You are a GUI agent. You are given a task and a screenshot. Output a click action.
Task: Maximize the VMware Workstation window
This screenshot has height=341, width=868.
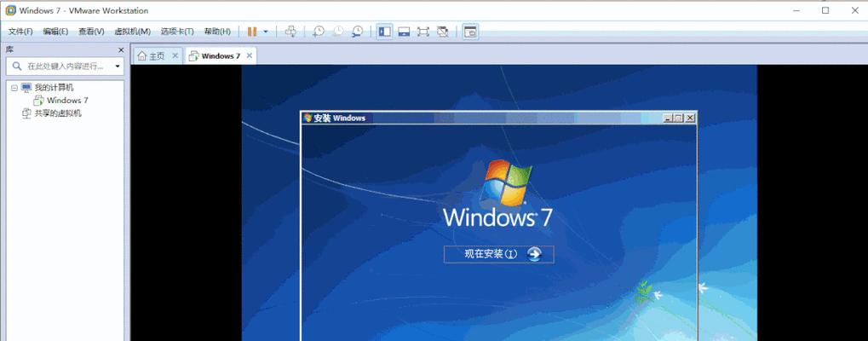[825, 10]
